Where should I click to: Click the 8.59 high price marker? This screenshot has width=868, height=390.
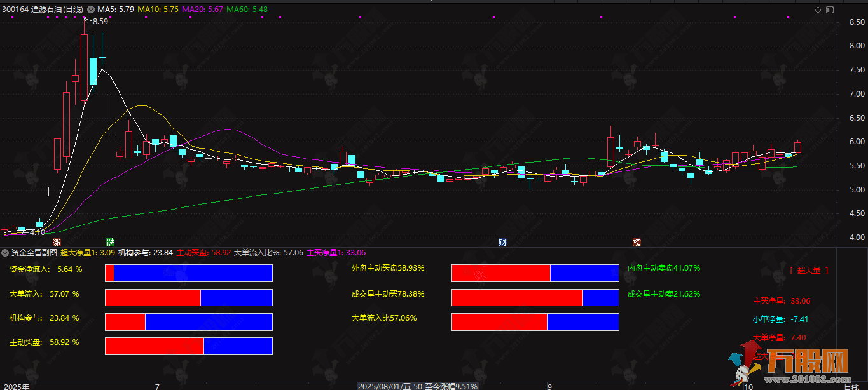100,22
